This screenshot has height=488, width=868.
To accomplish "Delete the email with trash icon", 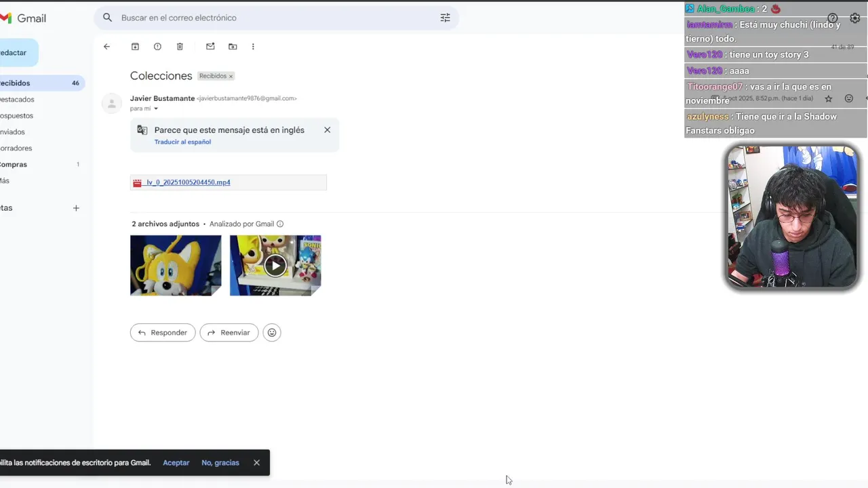I will 180,47.
